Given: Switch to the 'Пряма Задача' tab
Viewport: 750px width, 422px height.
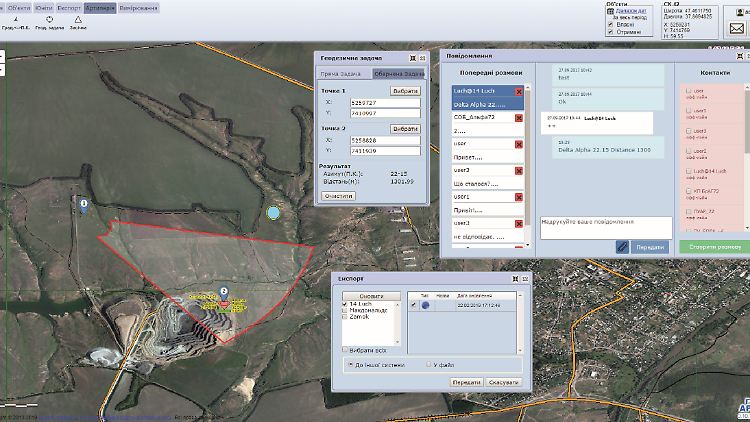Looking at the screenshot, I should [x=343, y=74].
